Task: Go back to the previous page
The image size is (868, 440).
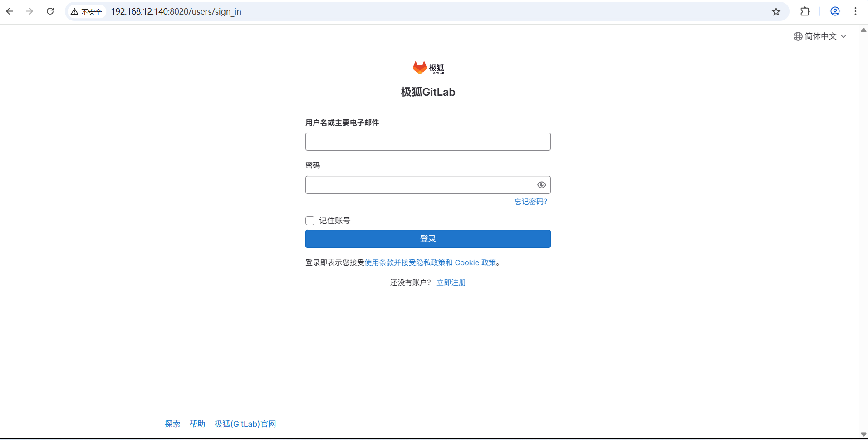Action: pyautogui.click(x=10, y=11)
